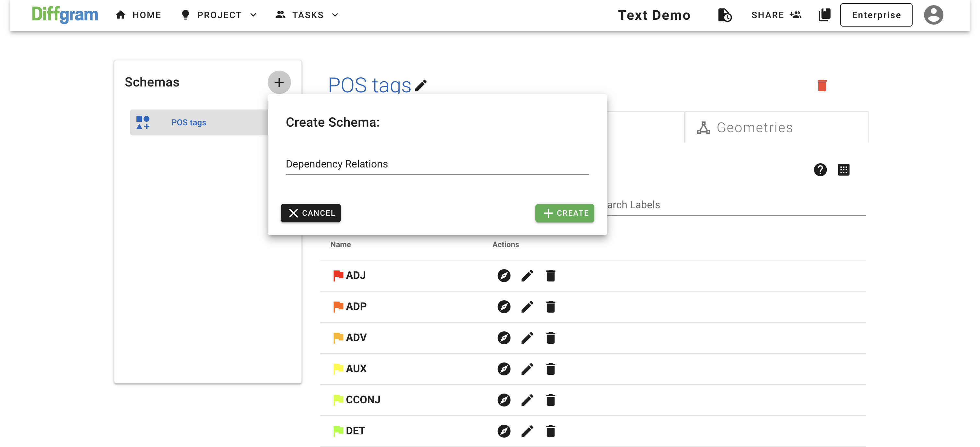Click the red delete schema trash icon

click(x=822, y=85)
